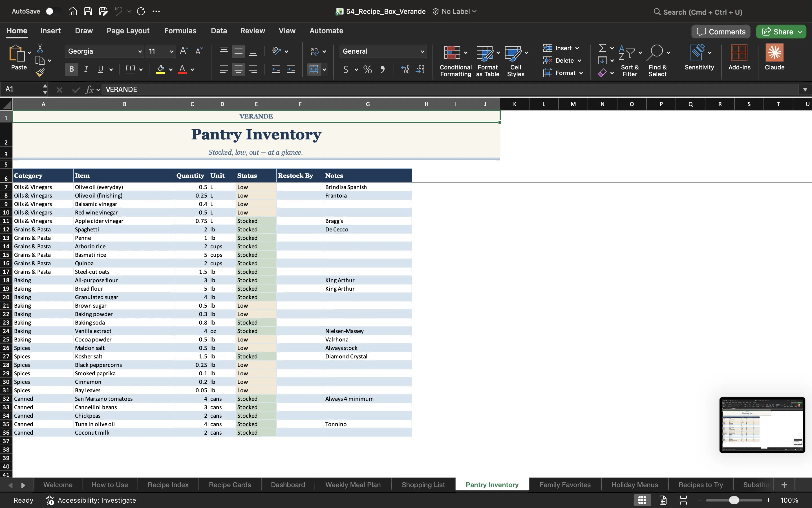The image size is (812, 508).
Task: Adjust the zoom slider handle
Action: click(x=734, y=500)
